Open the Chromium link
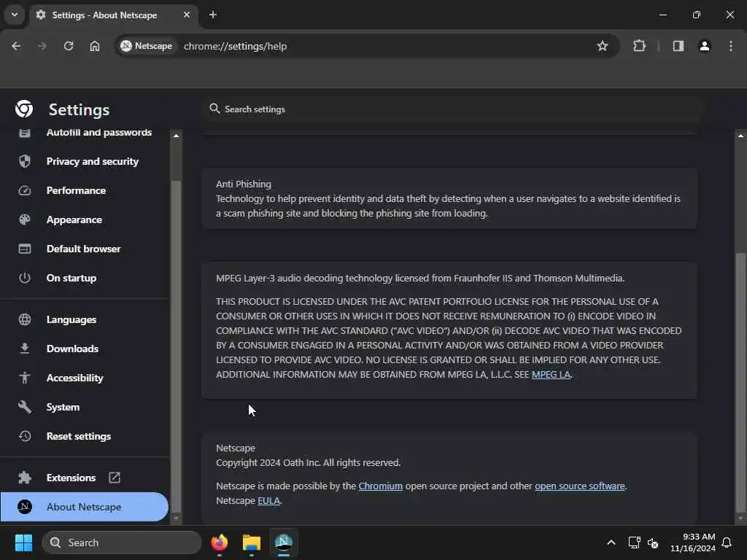The image size is (747, 560). (x=380, y=486)
